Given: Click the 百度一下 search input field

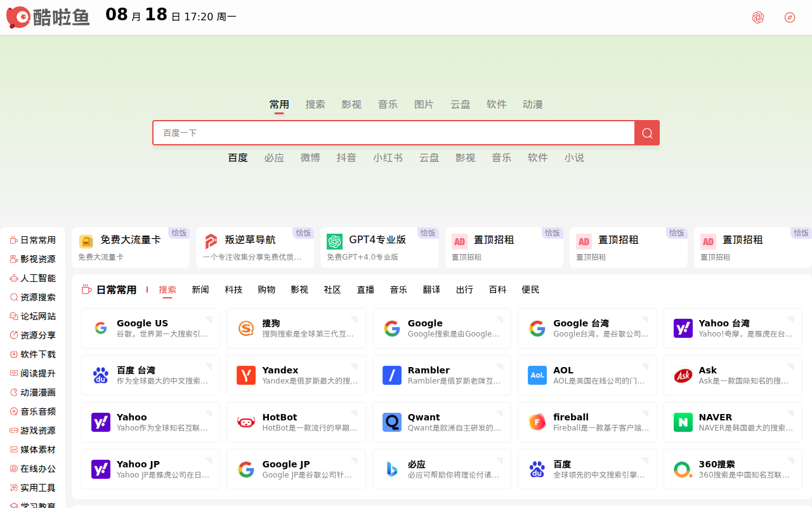Looking at the screenshot, I should coord(393,133).
